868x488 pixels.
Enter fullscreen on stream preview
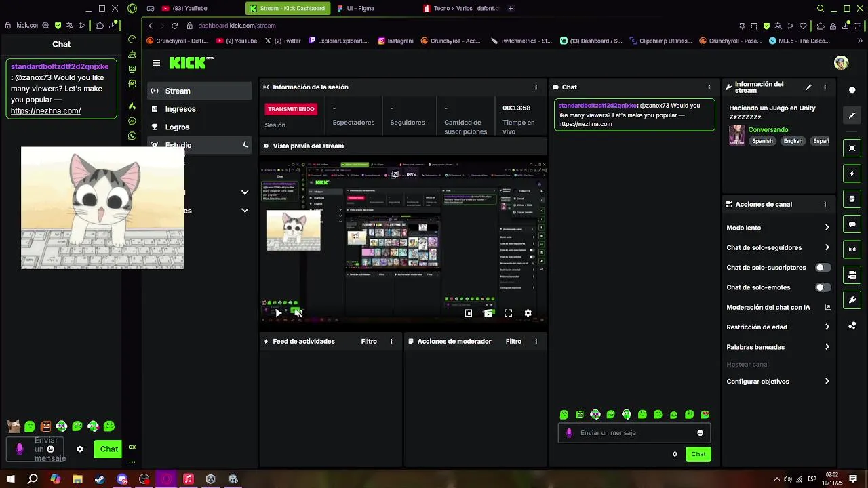[508, 313]
